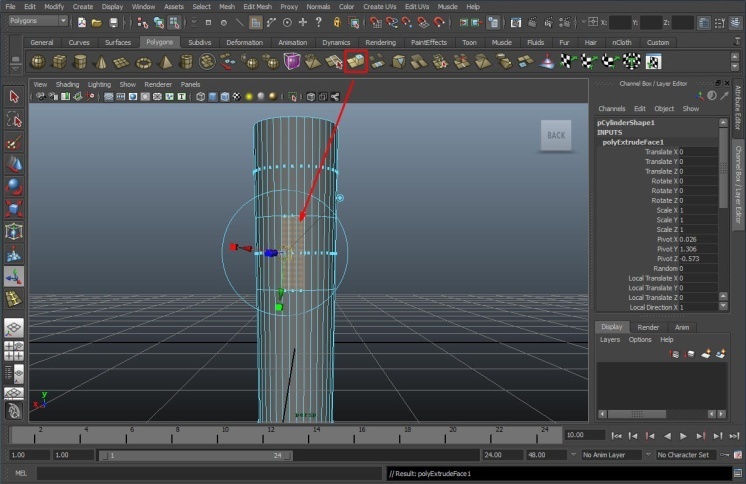Open the Polygons menu set dropdown
This screenshot has height=484, width=746.
(37, 21)
